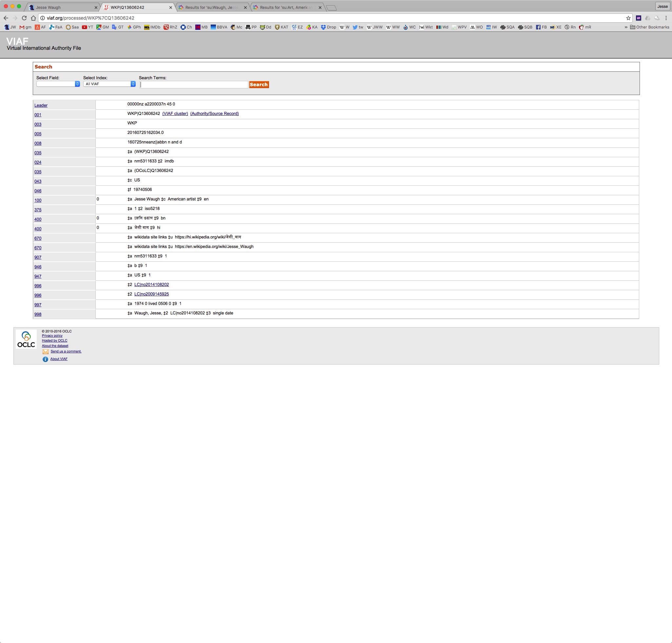Open the Select Field dropdown
The height and width of the screenshot is (643, 672).
(58, 84)
